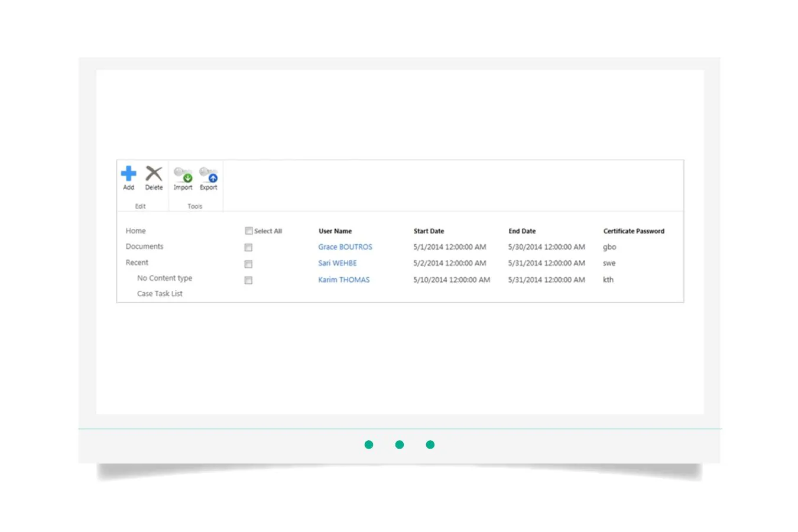798x532 pixels.
Task: Tick the checkbox for Grace BOUTROS
Action: (248, 248)
